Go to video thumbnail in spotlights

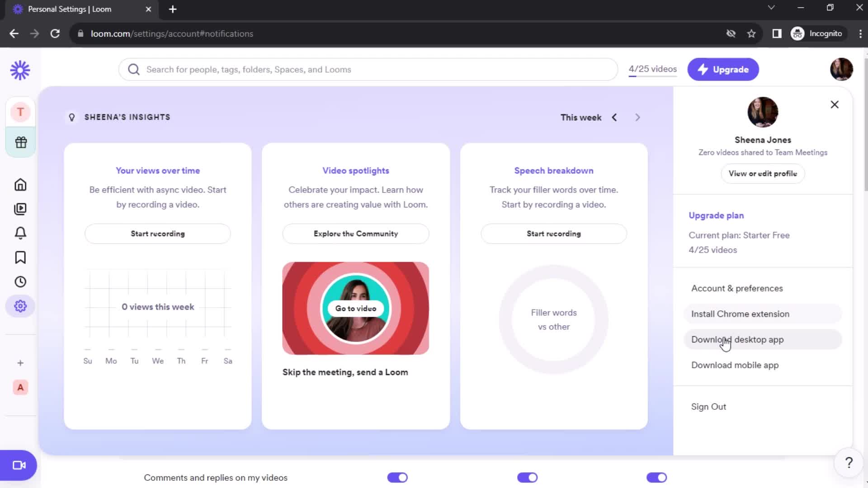pyautogui.click(x=356, y=308)
